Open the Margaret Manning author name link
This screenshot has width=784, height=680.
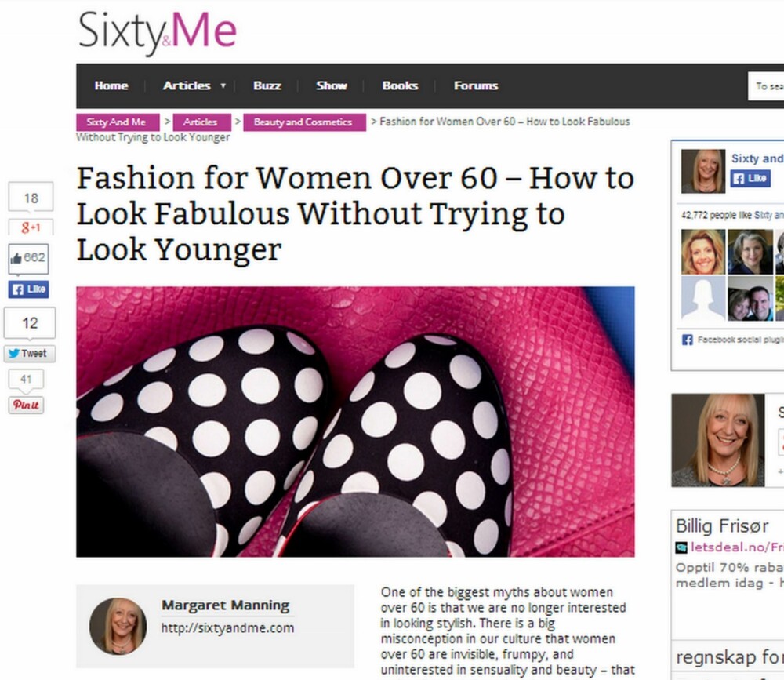coord(226,605)
